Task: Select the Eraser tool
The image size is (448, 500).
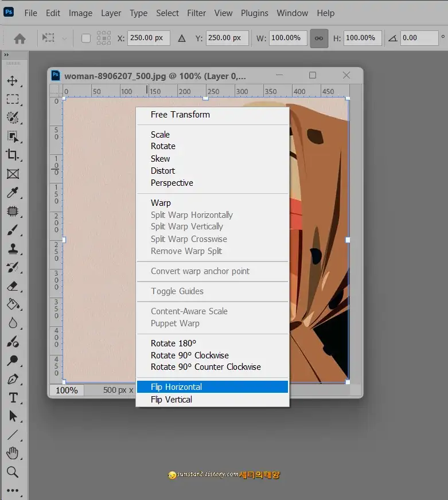Action: pos(13,286)
